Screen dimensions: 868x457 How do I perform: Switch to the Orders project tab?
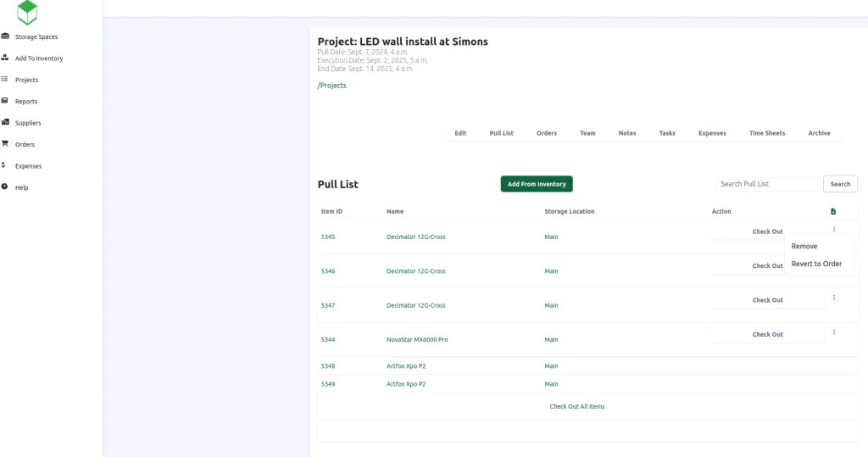tap(547, 133)
